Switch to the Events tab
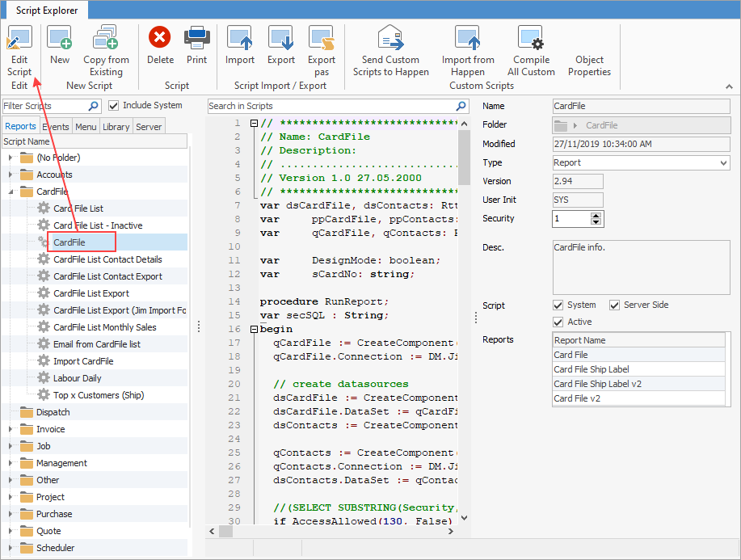Viewport: 741px width, 560px height. 57,126
